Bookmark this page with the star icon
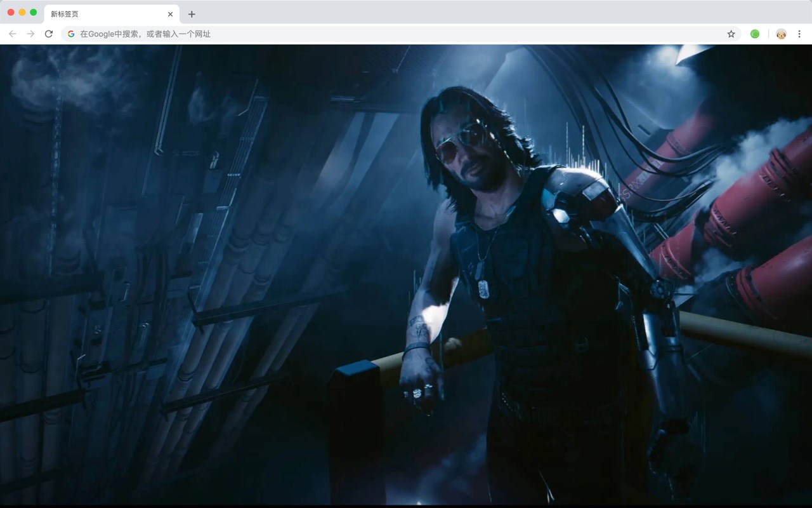 tap(731, 34)
